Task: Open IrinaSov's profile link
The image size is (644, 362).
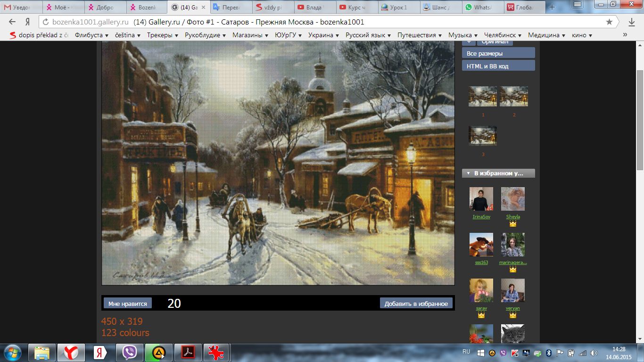Action: (481, 217)
